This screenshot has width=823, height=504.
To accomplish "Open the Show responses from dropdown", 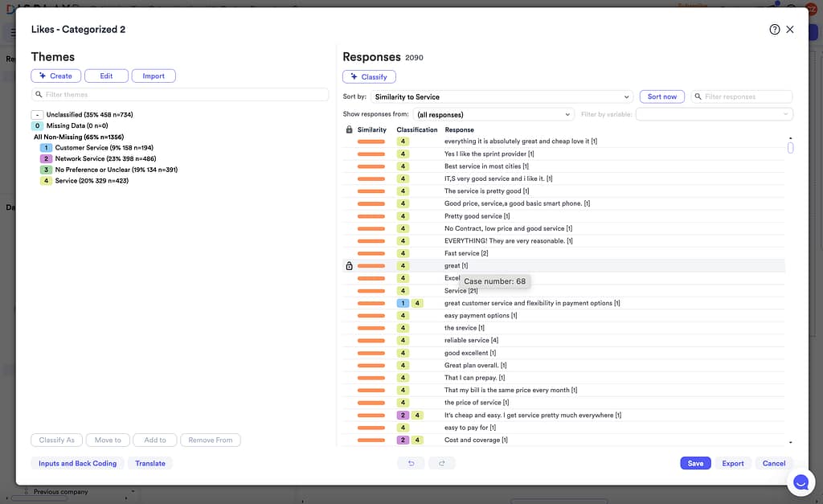I will [493, 114].
